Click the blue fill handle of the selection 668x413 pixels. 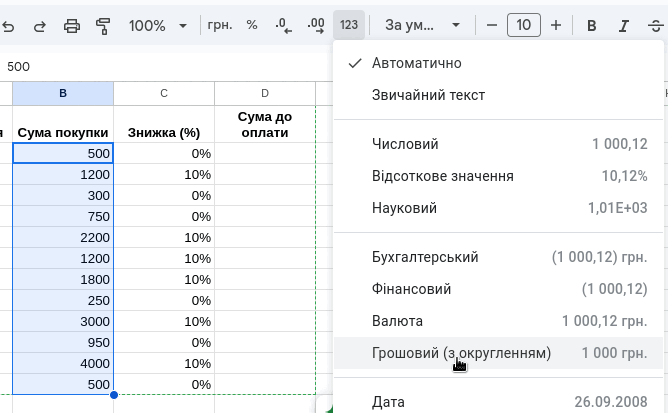point(114,395)
